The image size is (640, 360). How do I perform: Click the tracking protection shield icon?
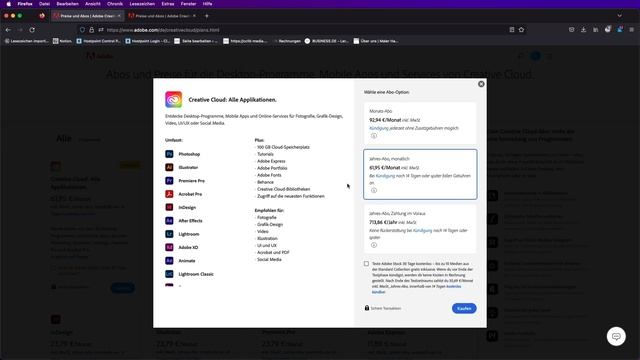[82, 30]
